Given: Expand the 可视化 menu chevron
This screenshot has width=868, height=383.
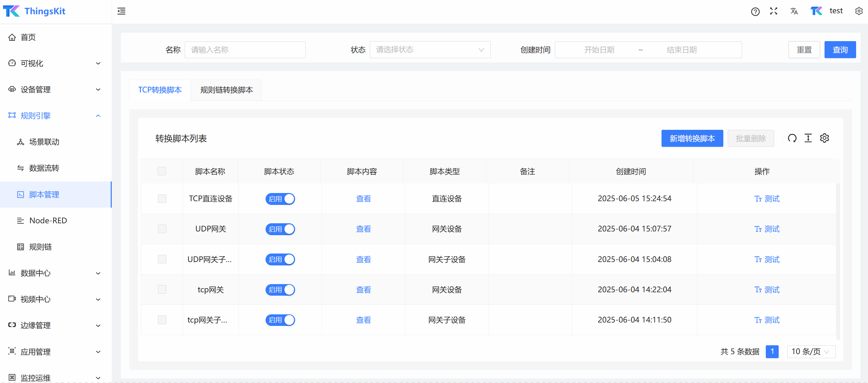Looking at the screenshot, I should [98, 63].
